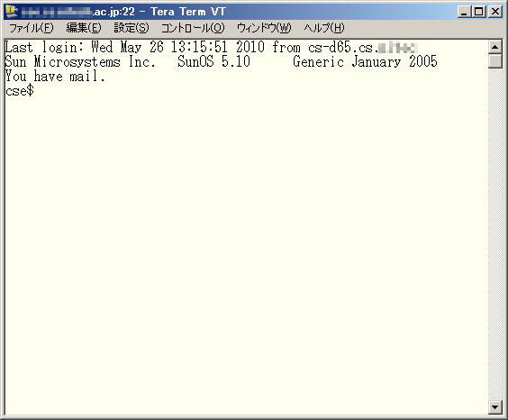Click the scrollbar up arrow
The height and width of the screenshot is (420, 508).
coord(494,47)
